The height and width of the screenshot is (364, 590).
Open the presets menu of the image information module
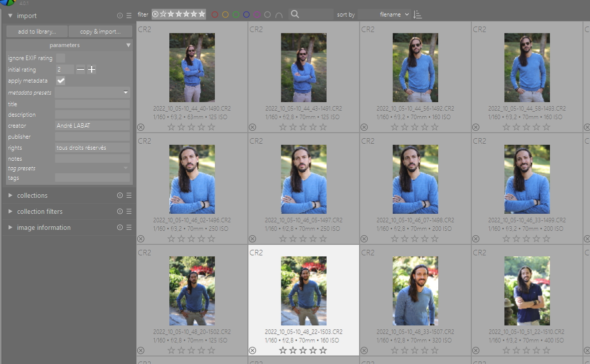coord(129,227)
